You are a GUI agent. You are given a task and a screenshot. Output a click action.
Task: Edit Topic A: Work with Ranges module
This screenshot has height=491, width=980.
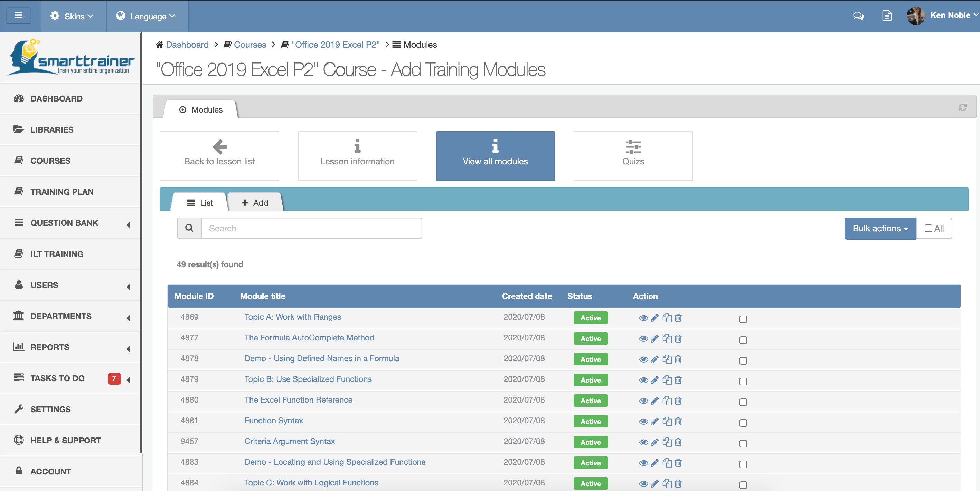(654, 318)
